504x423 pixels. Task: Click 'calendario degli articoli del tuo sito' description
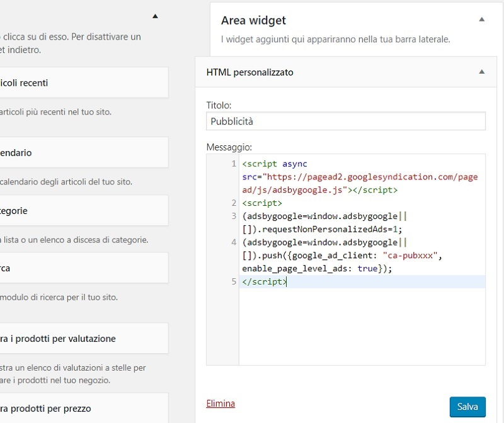click(x=66, y=182)
